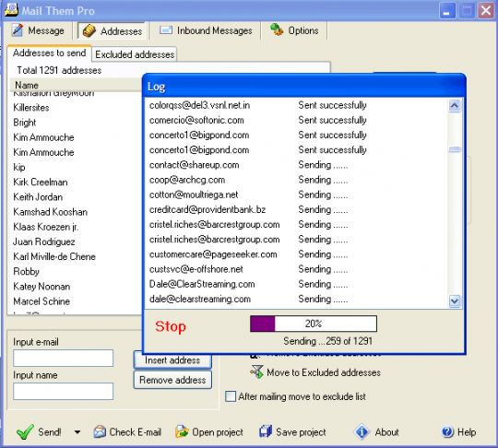Image resolution: width=498 pixels, height=448 pixels.
Task: Open the dropdown arrow next to Send
Action: click(77, 431)
